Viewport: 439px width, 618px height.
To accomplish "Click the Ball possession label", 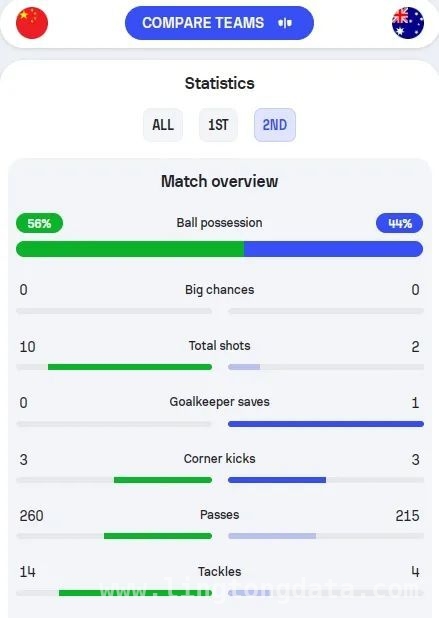I will (220, 223).
